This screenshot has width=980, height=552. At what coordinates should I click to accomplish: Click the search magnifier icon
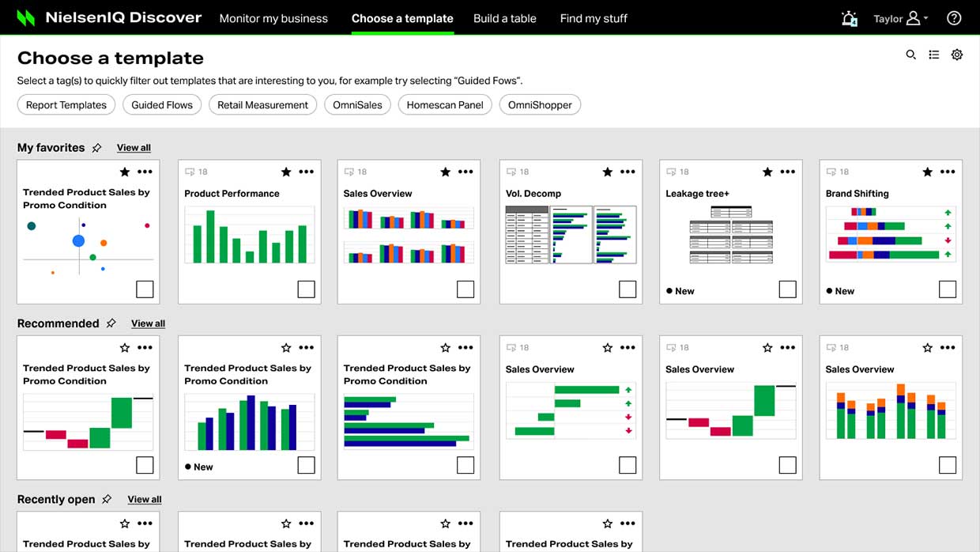910,55
